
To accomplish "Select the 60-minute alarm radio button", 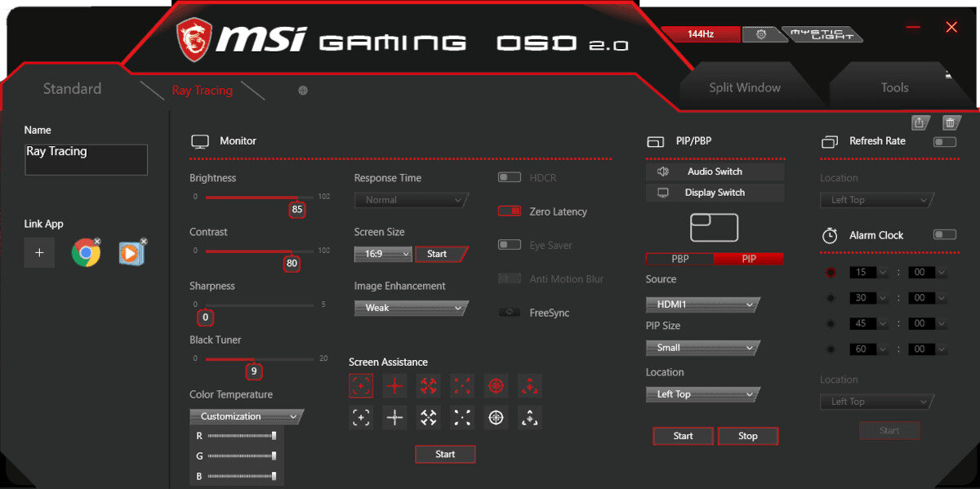I will coord(831,349).
